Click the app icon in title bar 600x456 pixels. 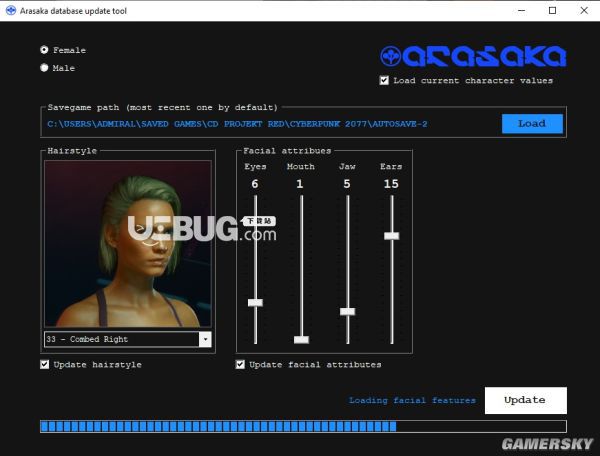point(11,11)
